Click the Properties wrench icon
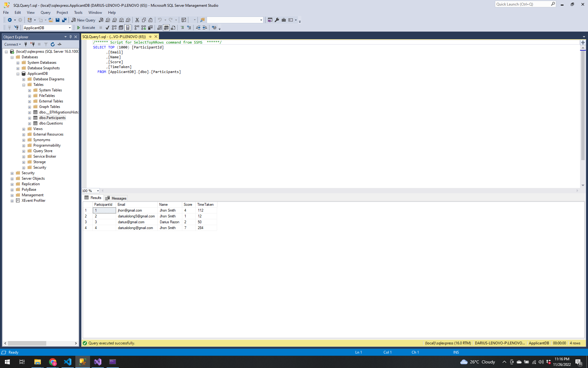The height and width of the screenshot is (368, 588). coord(277,20)
